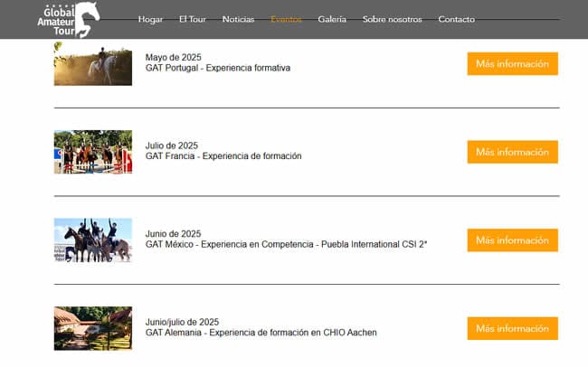The image size is (588, 367).
Task: Click Más información for GAT Francia
Action: [x=513, y=152]
